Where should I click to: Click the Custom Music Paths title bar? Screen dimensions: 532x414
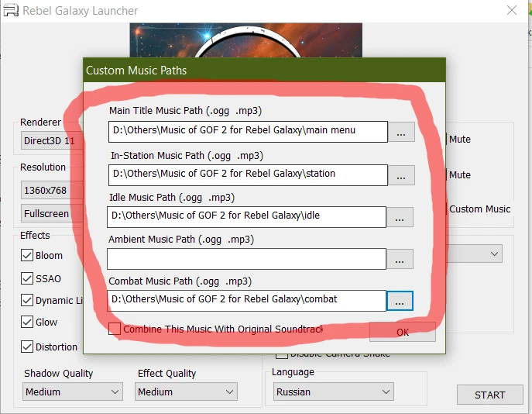(x=264, y=70)
